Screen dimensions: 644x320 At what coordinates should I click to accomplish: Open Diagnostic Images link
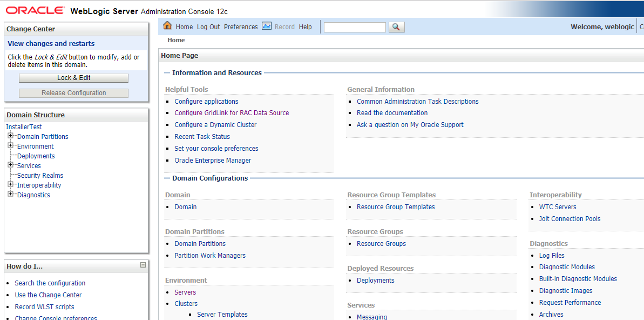pyautogui.click(x=566, y=291)
